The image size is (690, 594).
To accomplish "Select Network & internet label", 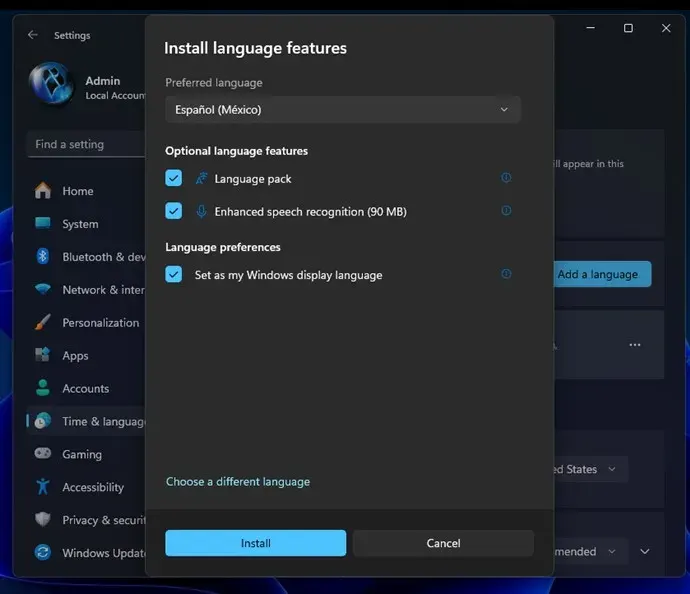I will click(104, 290).
